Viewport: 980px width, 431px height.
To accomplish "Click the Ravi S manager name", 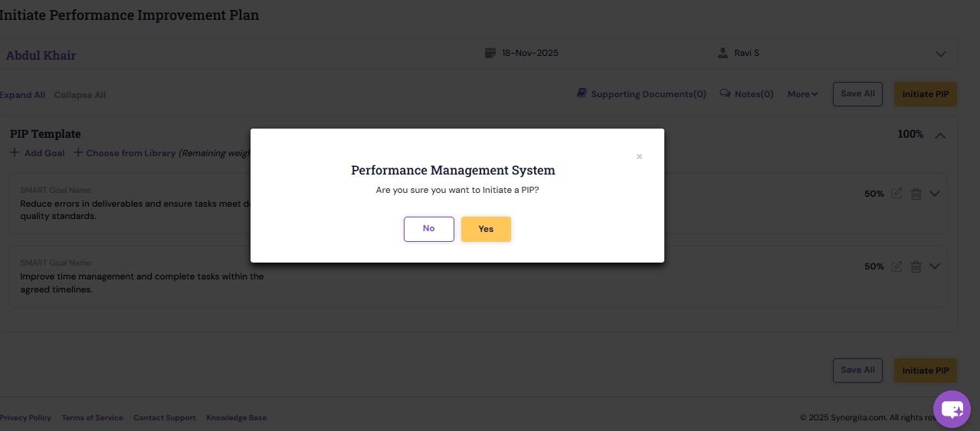I will (747, 54).
